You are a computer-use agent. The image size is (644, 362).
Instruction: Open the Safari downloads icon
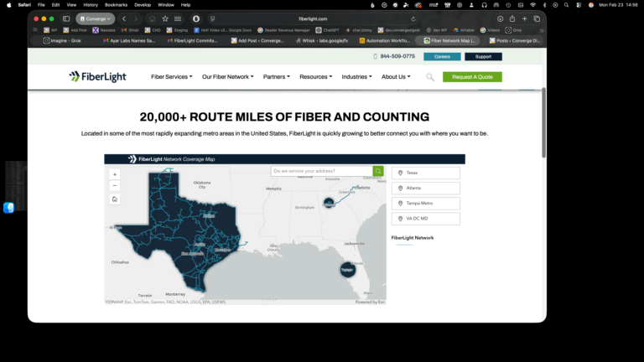[500, 19]
